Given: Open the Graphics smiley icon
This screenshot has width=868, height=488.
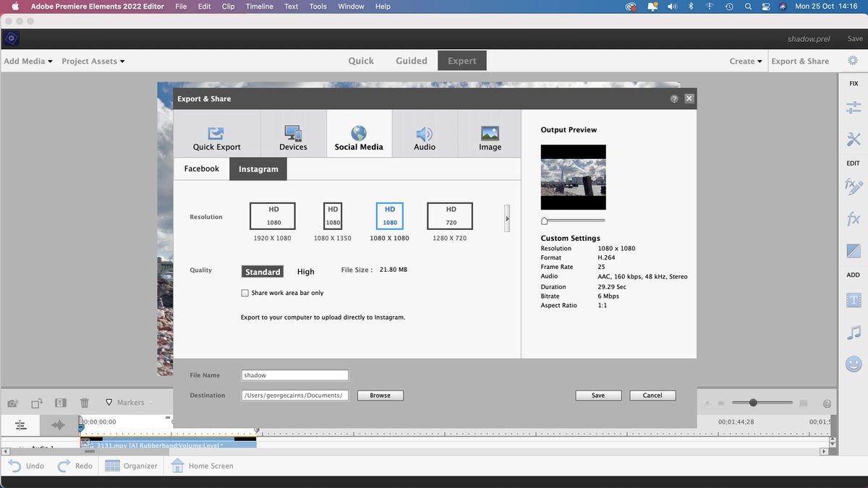Looking at the screenshot, I should point(854,364).
